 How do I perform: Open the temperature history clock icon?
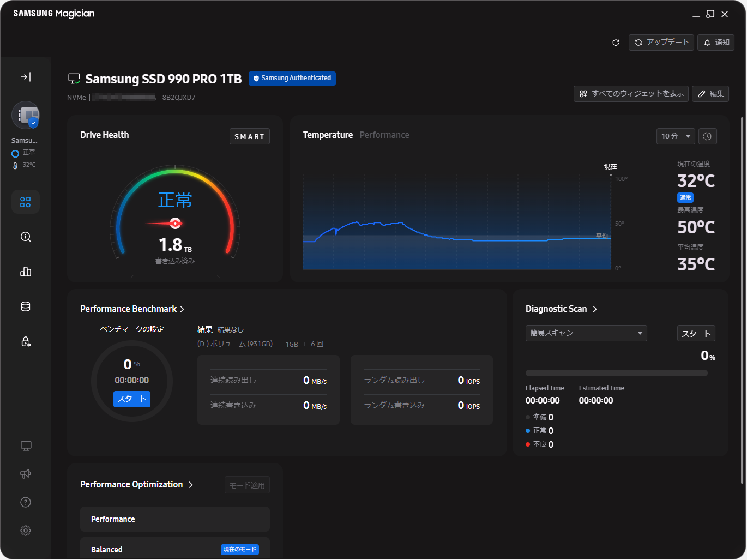(x=707, y=136)
